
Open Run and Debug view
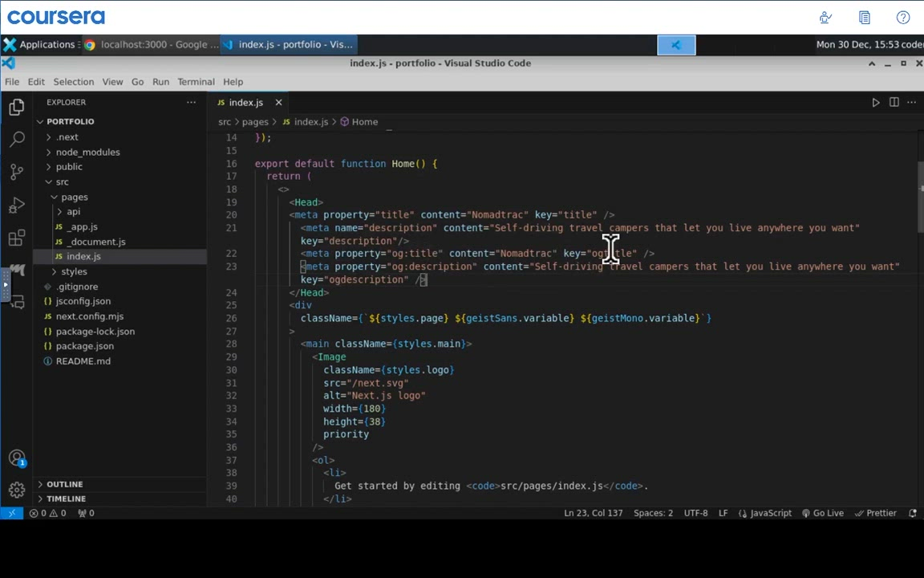[17, 205]
